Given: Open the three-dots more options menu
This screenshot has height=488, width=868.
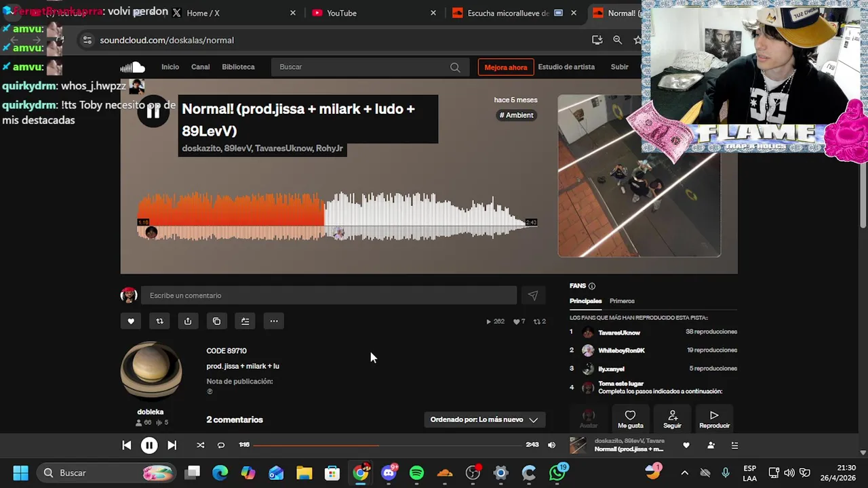Looking at the screenshot, I should (274, 321).
